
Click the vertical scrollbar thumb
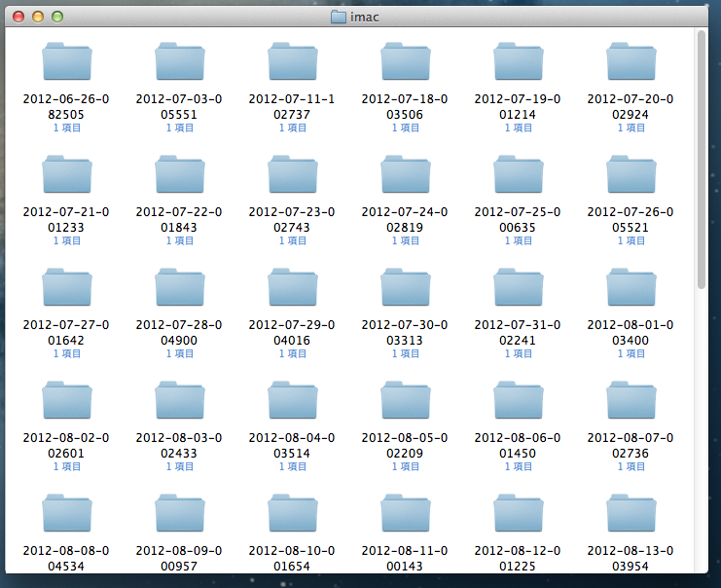coord(701,160)
